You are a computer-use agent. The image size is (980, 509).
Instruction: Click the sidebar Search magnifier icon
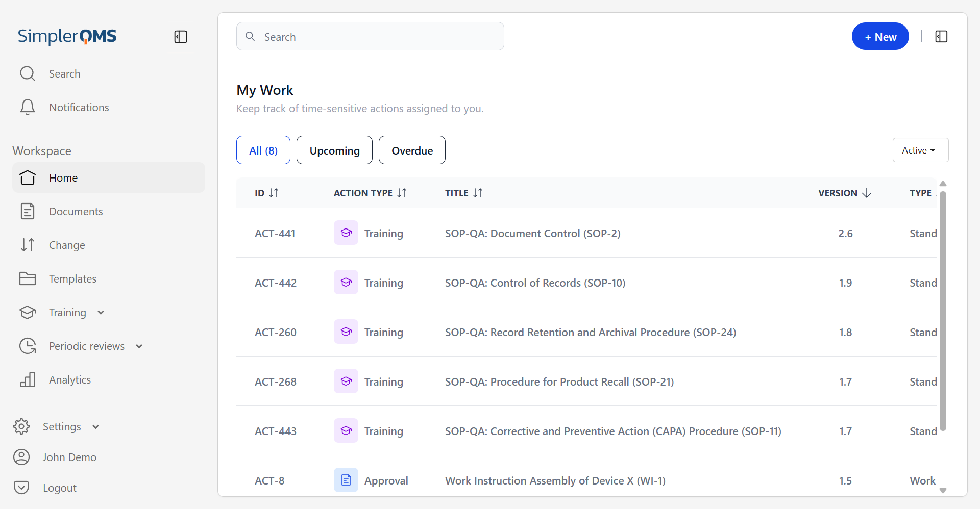[28, 73]
